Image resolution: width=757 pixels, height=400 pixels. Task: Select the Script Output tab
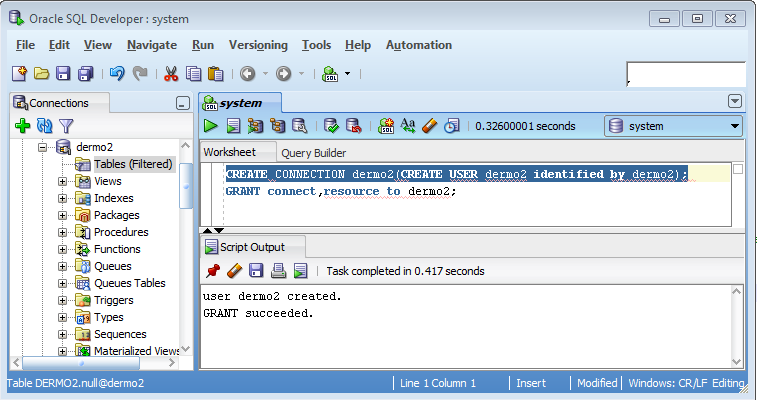(252, 247)
